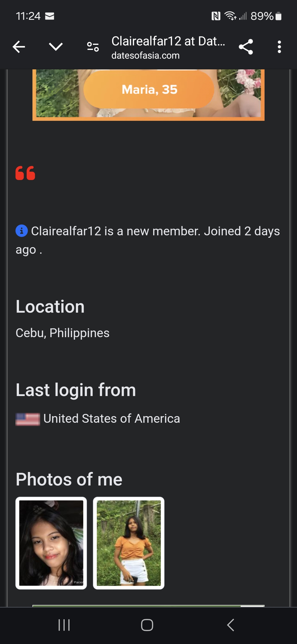297x644 pixels.
Task: Tap the blue info icon
Action: 22,231
